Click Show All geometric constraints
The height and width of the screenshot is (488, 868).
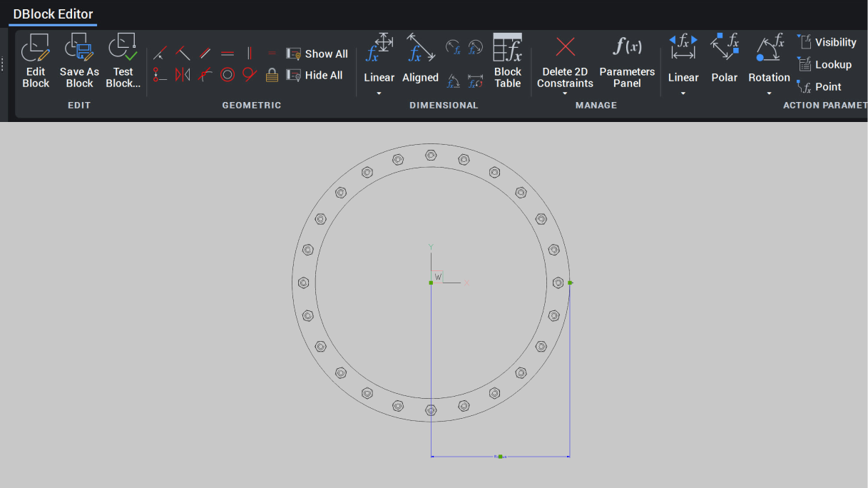317,54
